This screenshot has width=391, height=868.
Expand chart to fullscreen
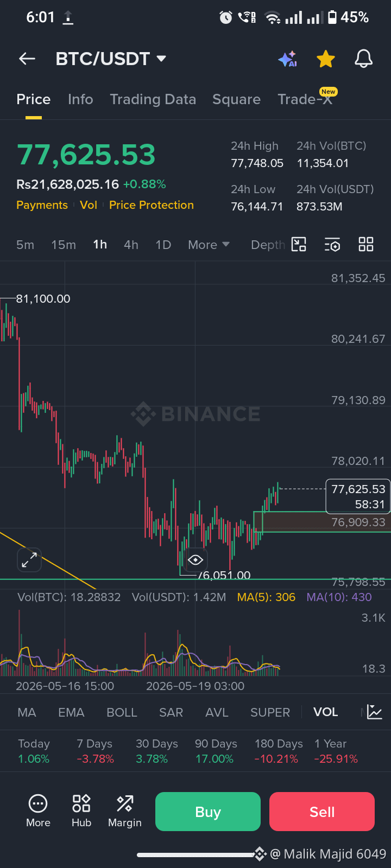[x=29, y=559]
